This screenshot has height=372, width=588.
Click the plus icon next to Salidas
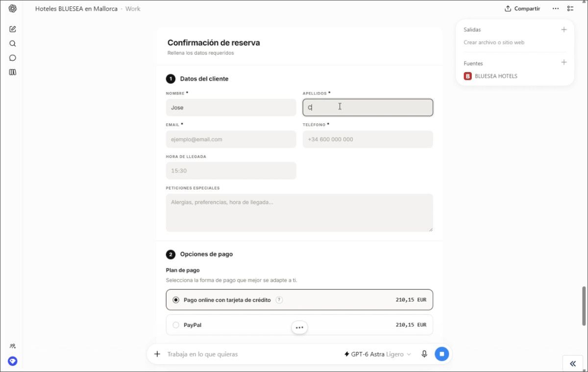[564, 29]
